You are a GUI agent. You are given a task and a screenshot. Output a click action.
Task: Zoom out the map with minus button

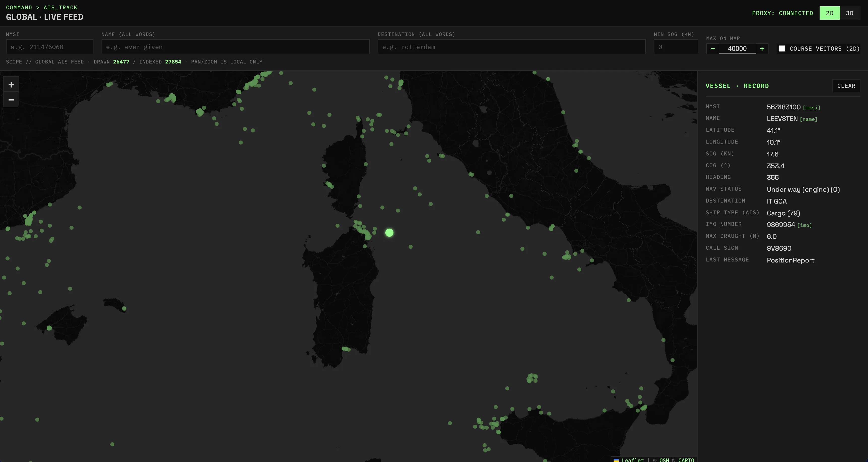[11, 100]
